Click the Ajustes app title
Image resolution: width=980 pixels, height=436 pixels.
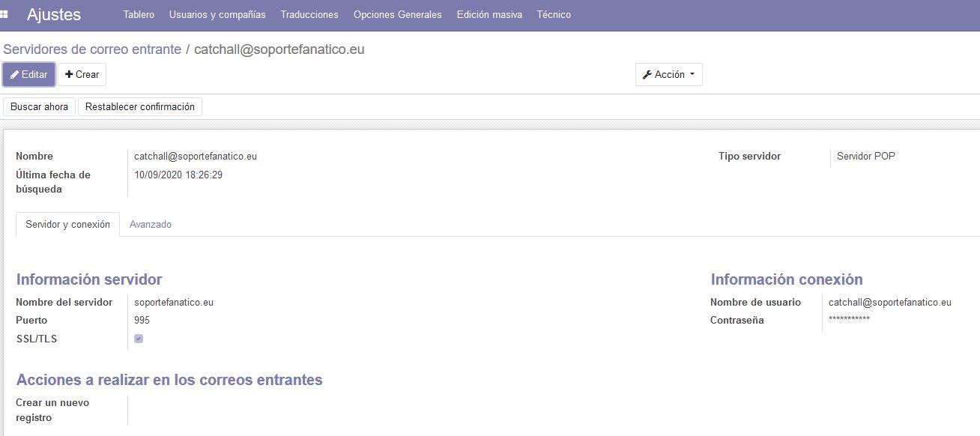pos(54,14)
